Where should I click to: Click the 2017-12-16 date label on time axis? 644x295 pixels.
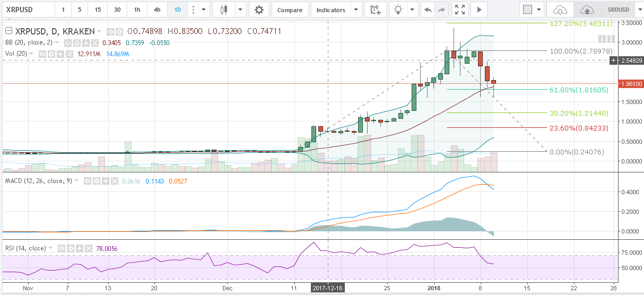[x=328, y=288]
